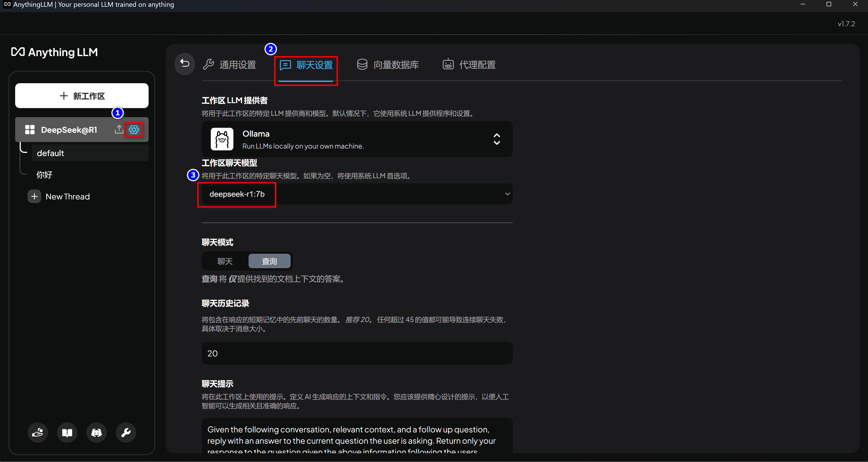The image size is (868, 462).
Task: Click the chat history field showing 20
Action: point(357,353)
